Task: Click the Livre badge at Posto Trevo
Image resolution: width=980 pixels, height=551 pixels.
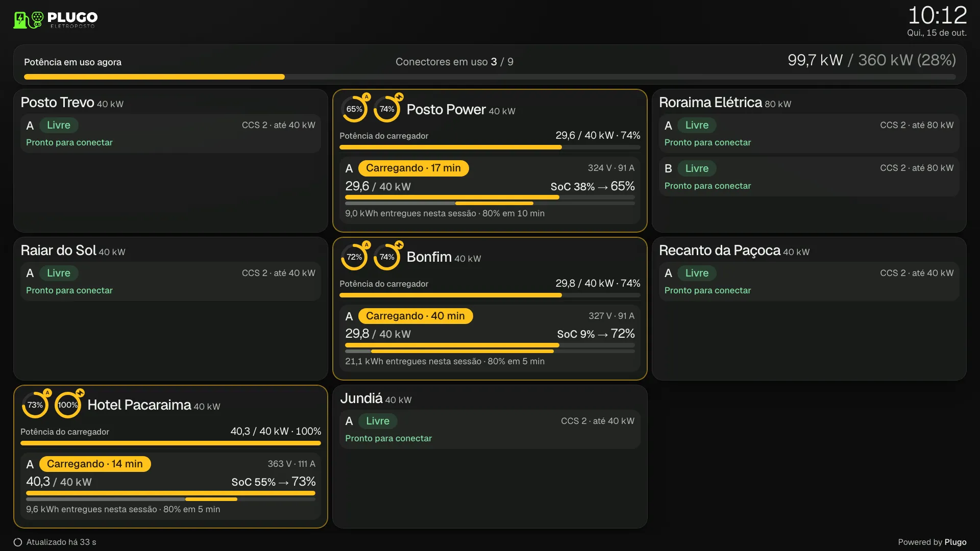Action: [x=59, y=126]
